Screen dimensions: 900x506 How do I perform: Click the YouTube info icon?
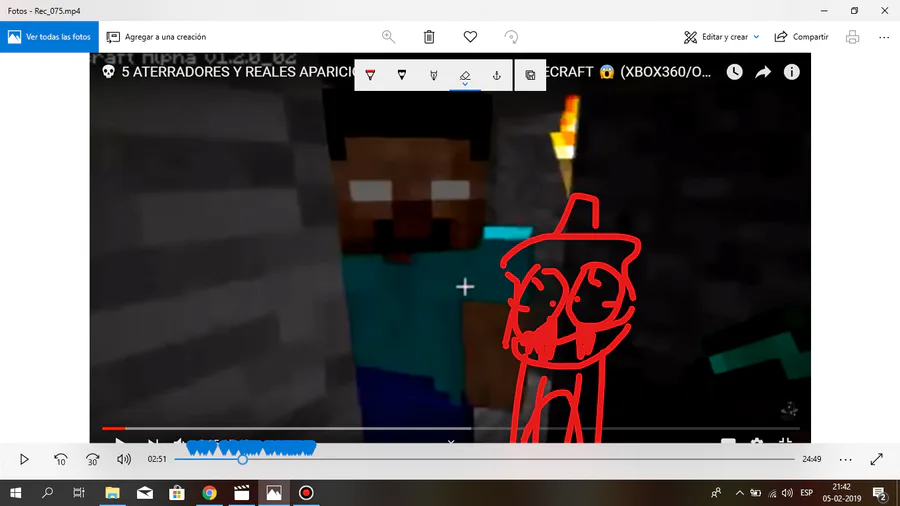click(792, 72)
